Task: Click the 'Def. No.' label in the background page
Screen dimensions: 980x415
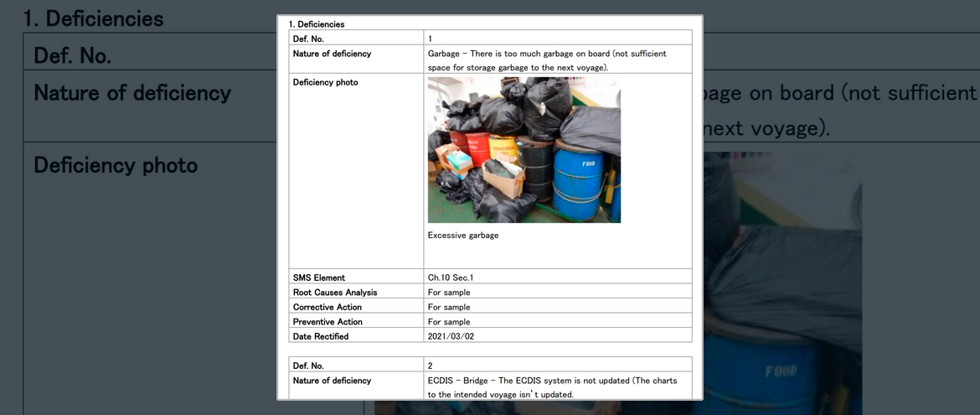Action: click(x=73, y=56)
